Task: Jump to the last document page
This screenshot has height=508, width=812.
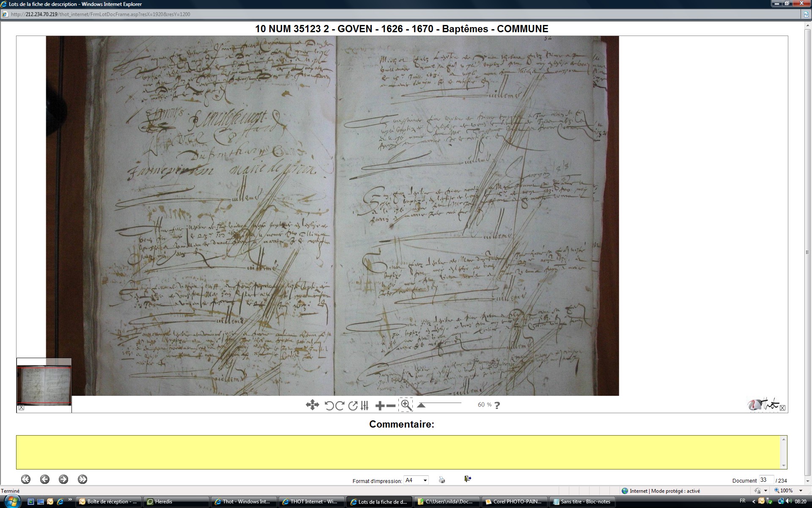Action: pyautogui.click(x=82, y=479)
